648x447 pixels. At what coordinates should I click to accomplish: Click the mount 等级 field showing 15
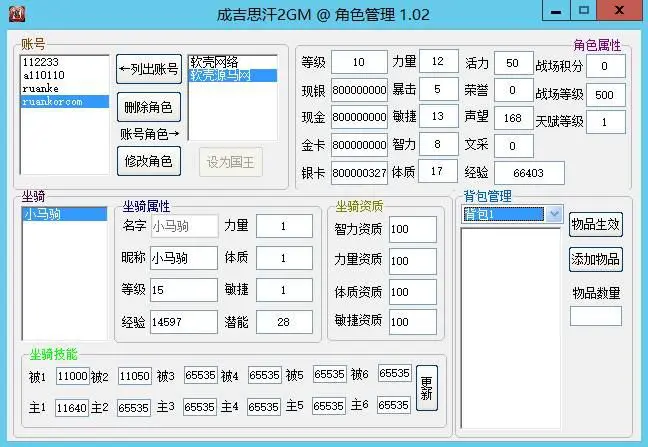[x=183, y=290]
